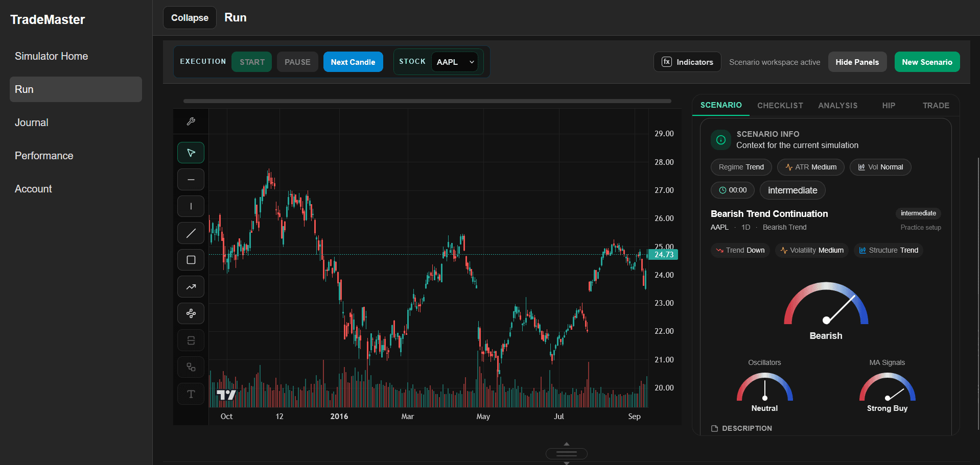Click the Bearish Trend Continuation title
This screenshot has width=980, height=465.
pos(769,214)
